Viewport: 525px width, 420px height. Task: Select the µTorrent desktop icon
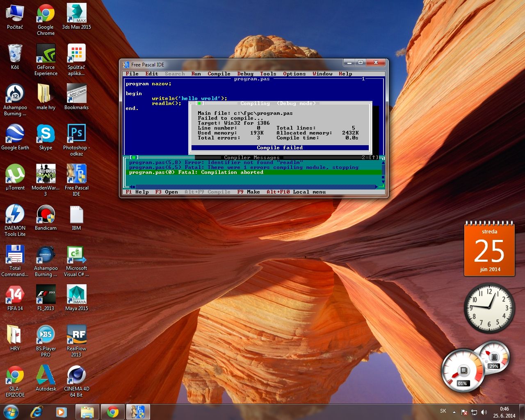(x=15, y=175)
